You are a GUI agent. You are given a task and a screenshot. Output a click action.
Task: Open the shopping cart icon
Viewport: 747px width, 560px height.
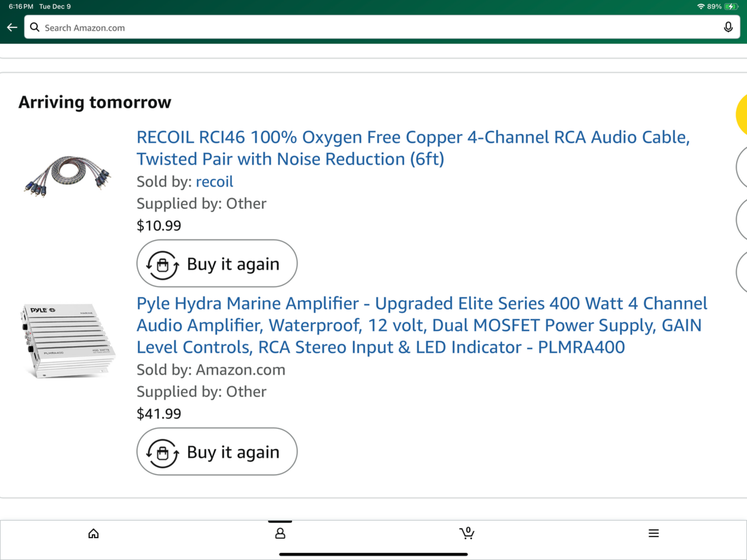tap(467, 533)
